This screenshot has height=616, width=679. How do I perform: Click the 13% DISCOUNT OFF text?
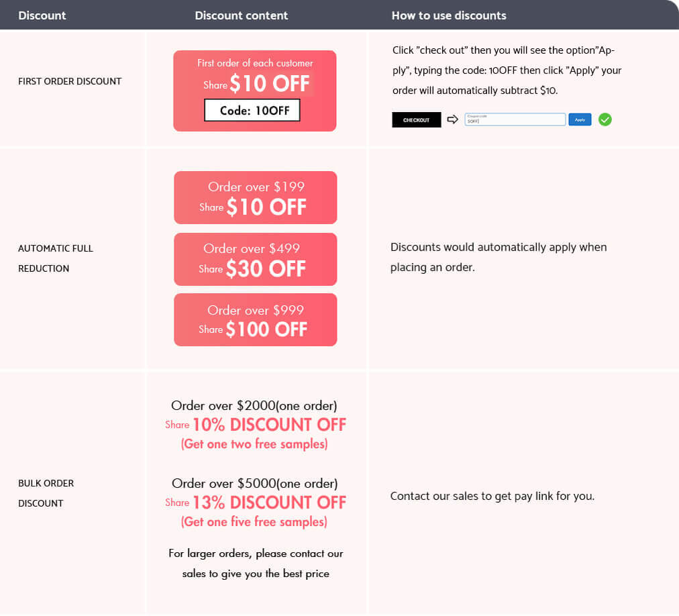coord(269,503)
